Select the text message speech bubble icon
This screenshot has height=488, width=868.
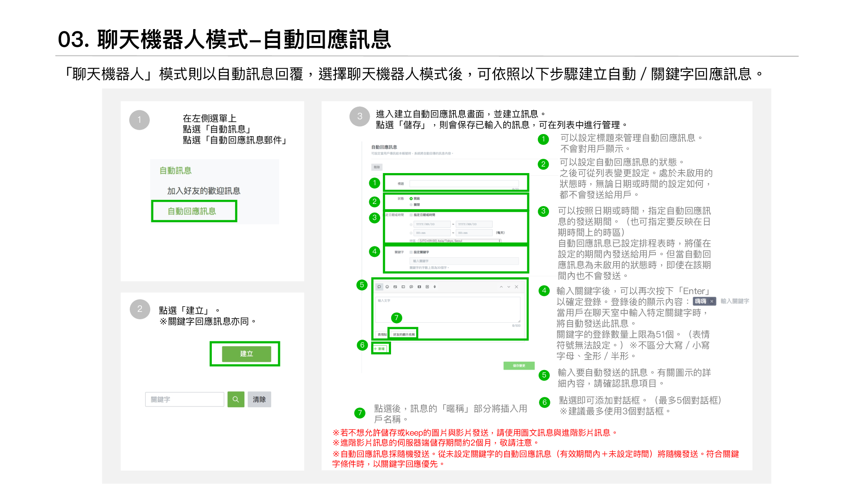pyautogui.click(x=379, y=287)
